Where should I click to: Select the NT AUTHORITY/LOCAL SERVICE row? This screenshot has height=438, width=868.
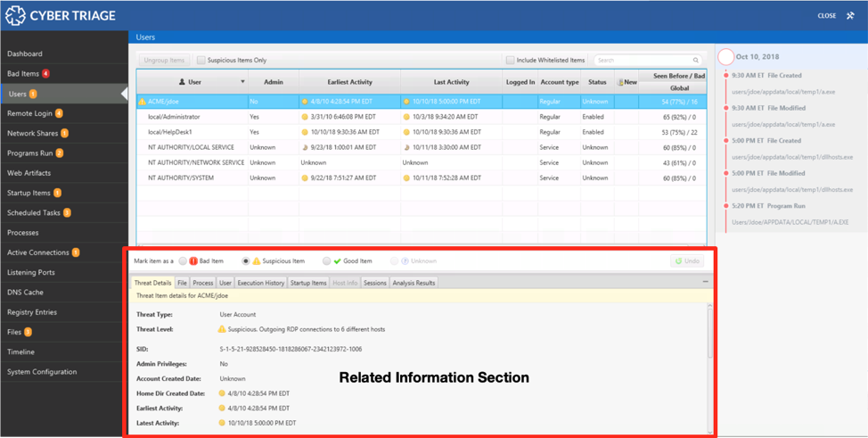coord(422,147)
